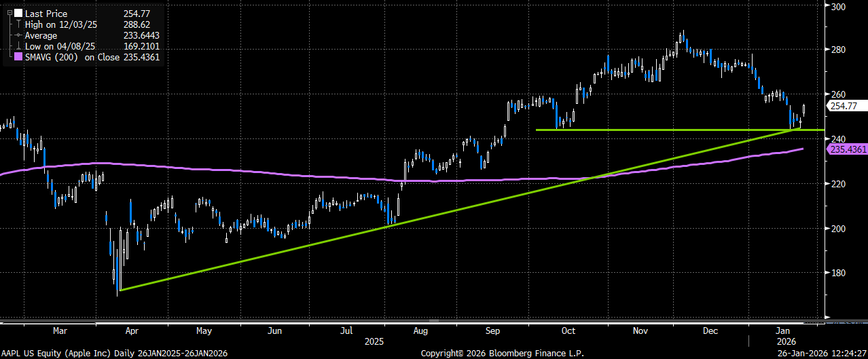The image size is (868, 359).
Task: Click the Low marker icon in legend
Action: (18, 46)
